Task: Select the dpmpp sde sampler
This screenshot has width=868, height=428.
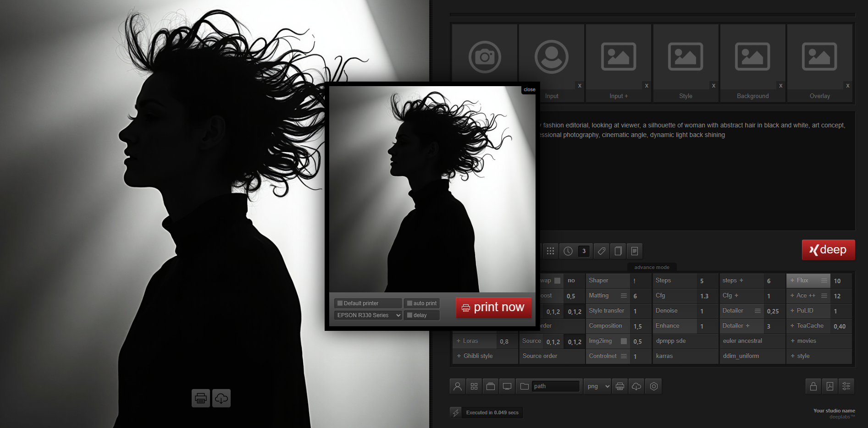Action: tap(686, 341)
